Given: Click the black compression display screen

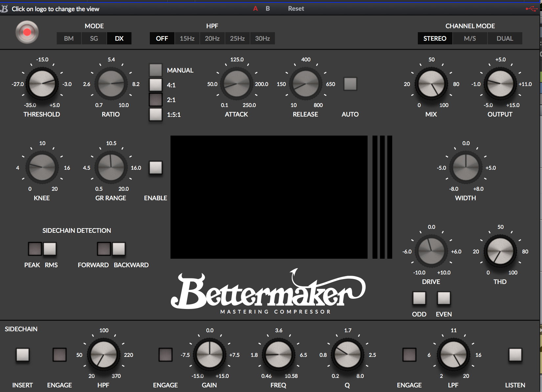Looking at the screenshot, I should 269,197.
